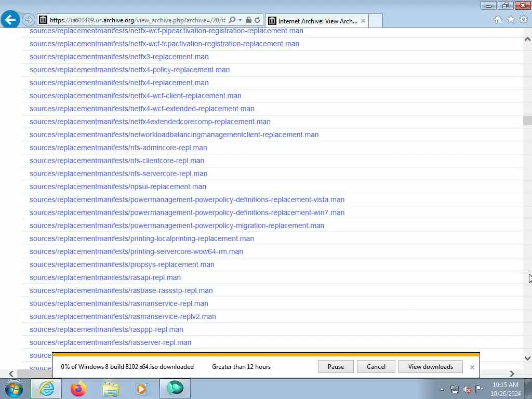This screenshot has height=399, width=532.
Task: Open netfx-wcf-tcpactivation-registration-replacement.man link
Action: click(x=164, y=44)
